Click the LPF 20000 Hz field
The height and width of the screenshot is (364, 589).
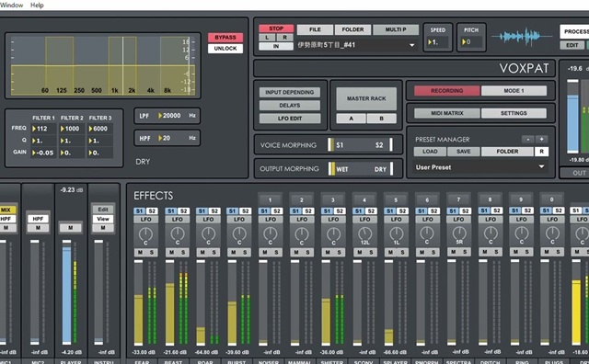167,116
